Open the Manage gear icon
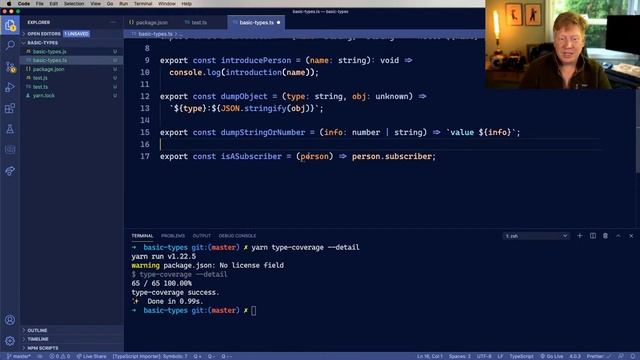The width and height of the screenshot is (640, 360). (10, 341)
